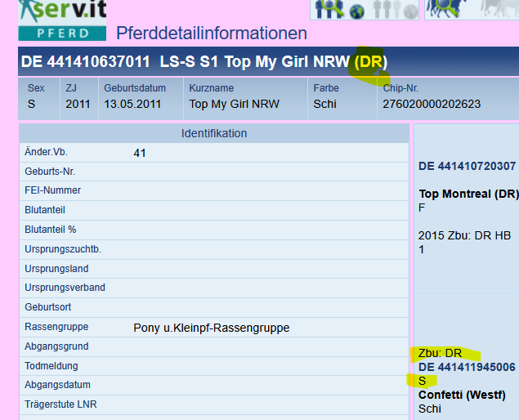Click the Kurzname value Top My Girl NRW
This screenshot has height=420, width=519.
[x=234, y=104]
